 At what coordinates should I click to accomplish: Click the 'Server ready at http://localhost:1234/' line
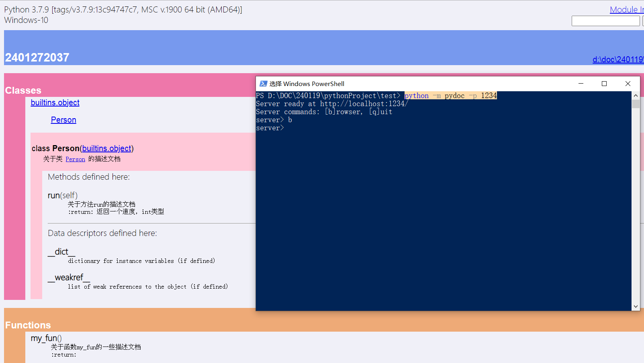332,104
